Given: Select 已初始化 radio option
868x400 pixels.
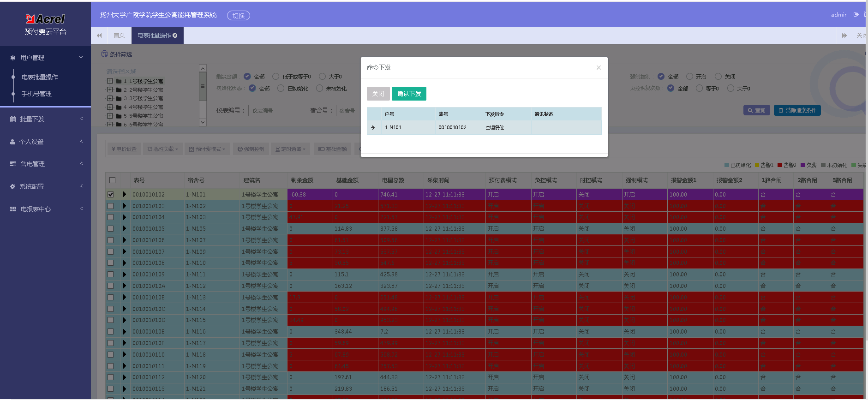Looking at the screenshot, I should pos(281,88).
